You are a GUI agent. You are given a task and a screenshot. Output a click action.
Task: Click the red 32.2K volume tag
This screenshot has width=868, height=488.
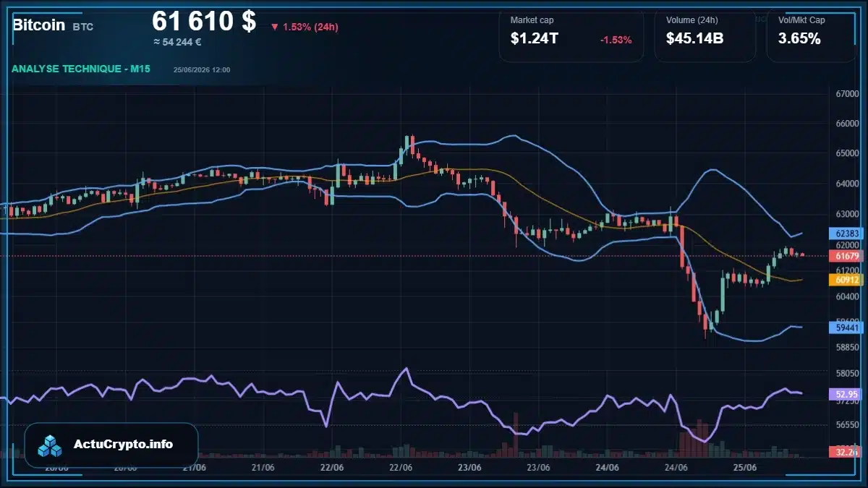pos(846,452)
